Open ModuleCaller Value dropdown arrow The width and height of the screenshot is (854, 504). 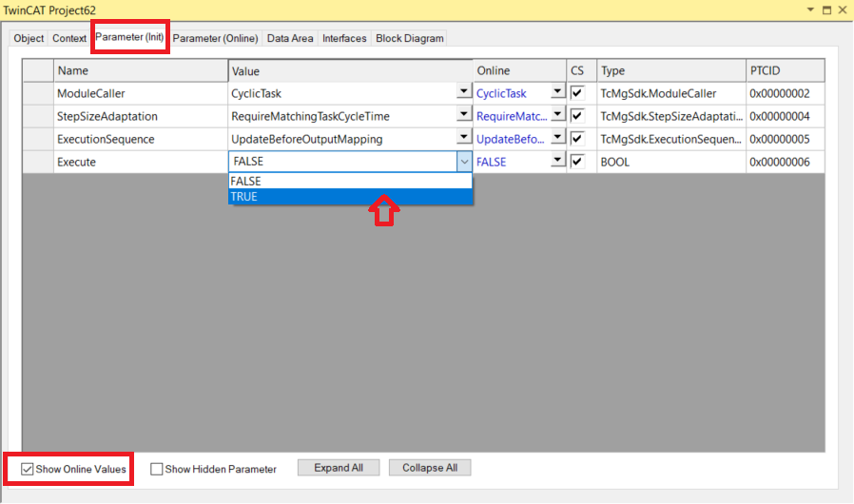click(463, 91)
